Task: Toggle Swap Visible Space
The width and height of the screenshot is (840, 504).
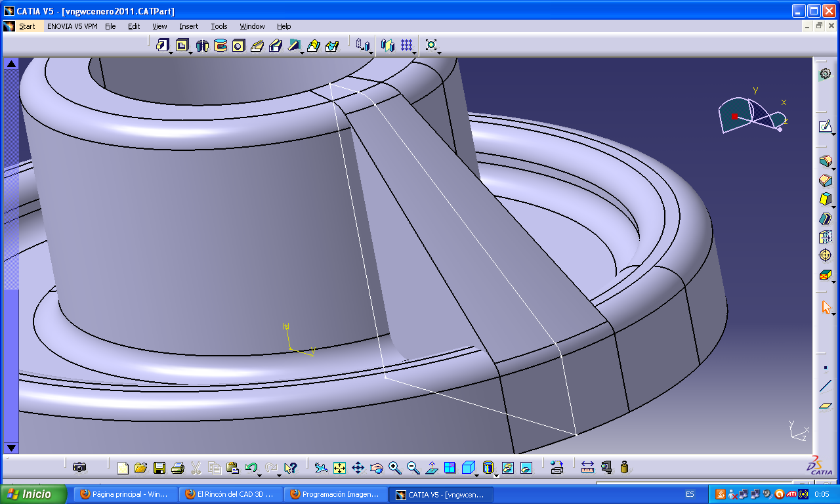Action: 526,468
